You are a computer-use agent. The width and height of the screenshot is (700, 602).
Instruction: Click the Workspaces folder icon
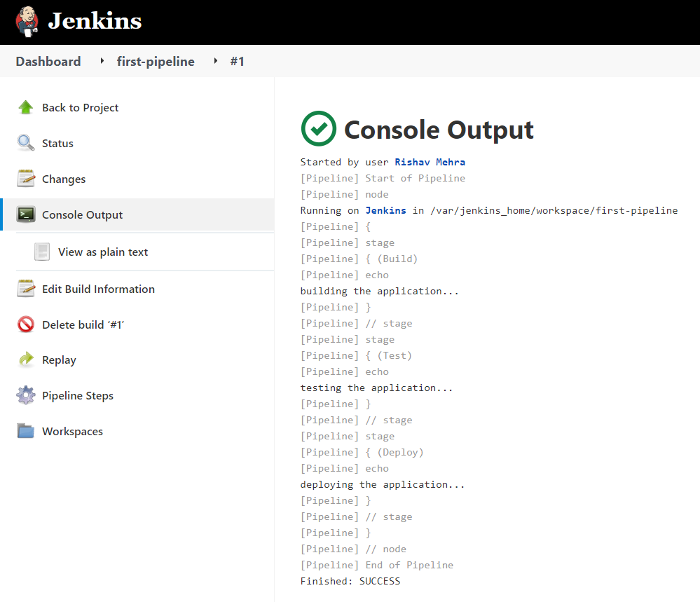26,431
